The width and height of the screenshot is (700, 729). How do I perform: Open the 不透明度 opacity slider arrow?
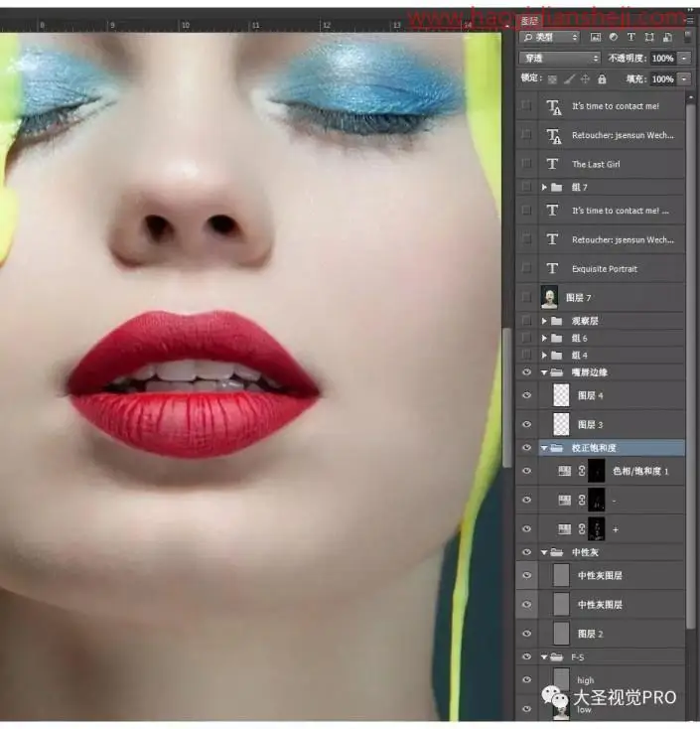point(684,59)
